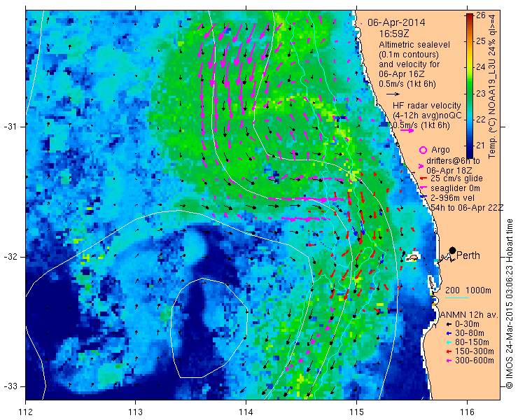
Task: Click the '06-Apr 18Z' text
Action: [448, 171]
